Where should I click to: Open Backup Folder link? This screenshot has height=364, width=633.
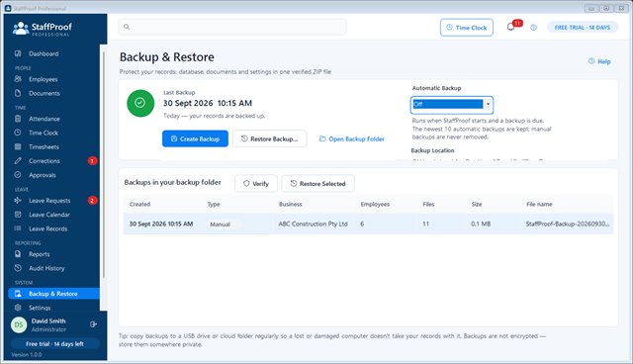click(x=352, y=138)
